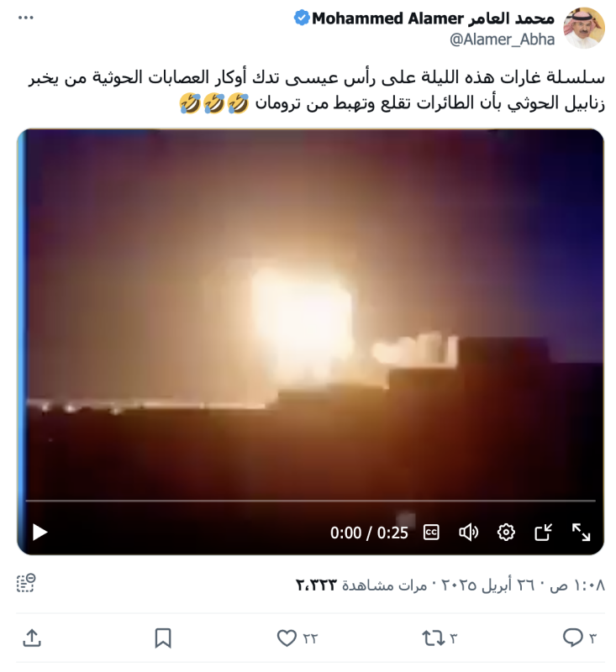Open the reader/notes icon below video
This screenshot has height=672, width=616.
26,583
